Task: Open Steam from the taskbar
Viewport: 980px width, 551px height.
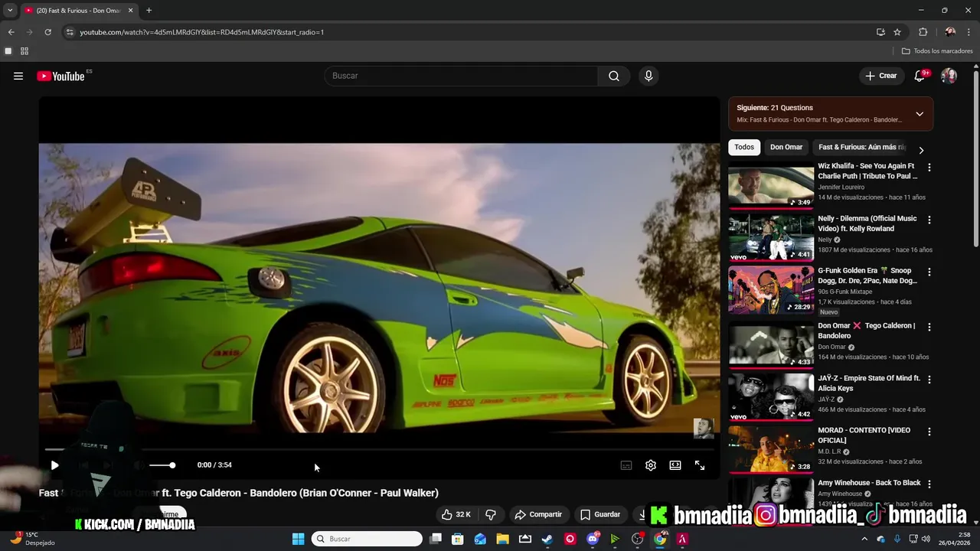Action: coord(547,539)
